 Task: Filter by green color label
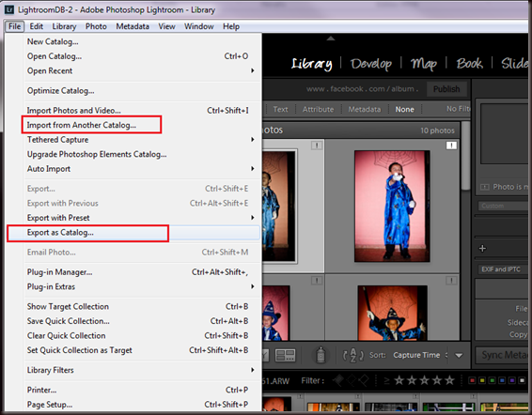coord(493,380)
